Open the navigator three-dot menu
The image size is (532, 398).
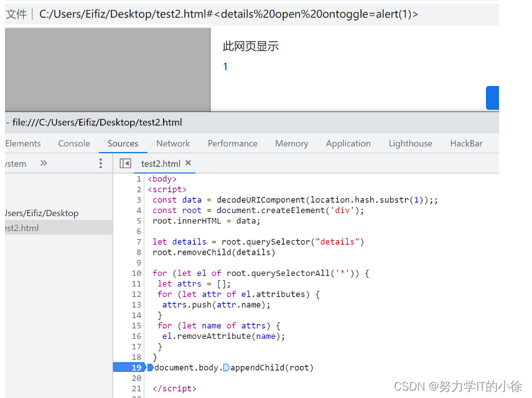(x=100, y=163)
